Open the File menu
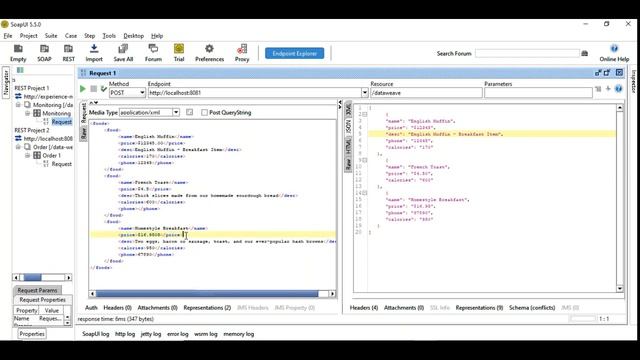This screenshot has height=360, width=640. 8,36
